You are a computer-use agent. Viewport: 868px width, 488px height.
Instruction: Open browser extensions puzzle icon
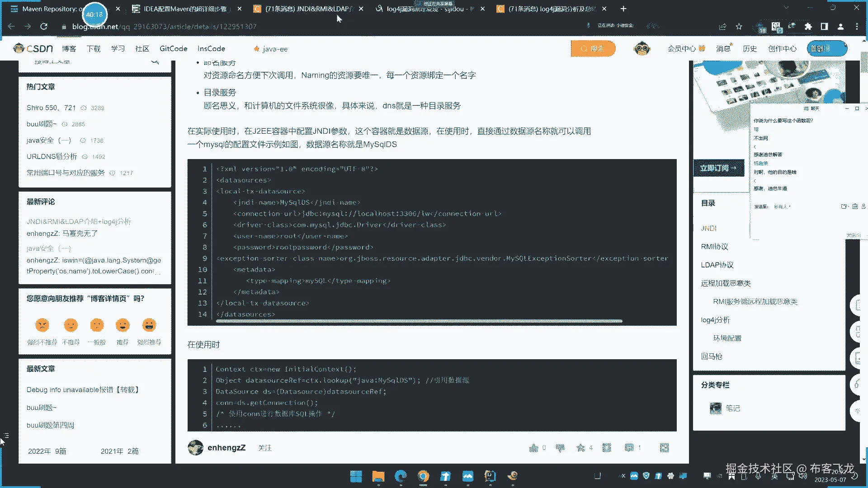(x=808, y=27)
